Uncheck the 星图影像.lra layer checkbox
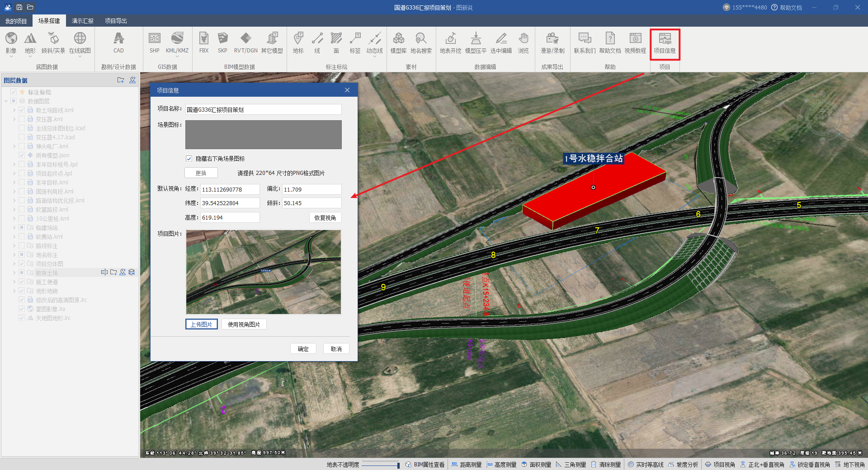The width and height of the screenshot is (868, 470). click(22, 309)
